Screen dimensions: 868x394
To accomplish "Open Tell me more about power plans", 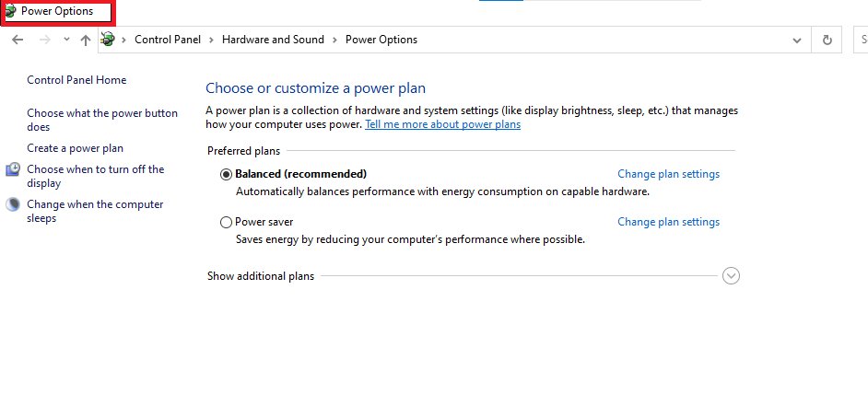I will click(443, 124).
